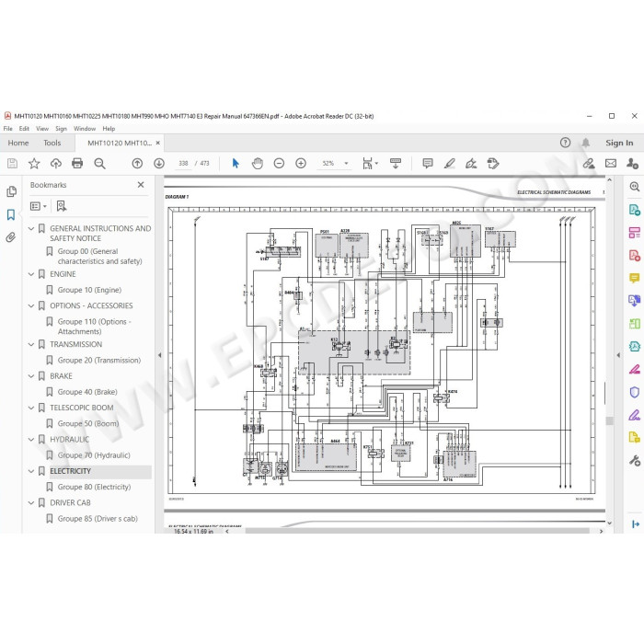The height and width of the screenshot is (644, 644).
Task: Click the scrolling mode icon
Action: tap(396, 164)
